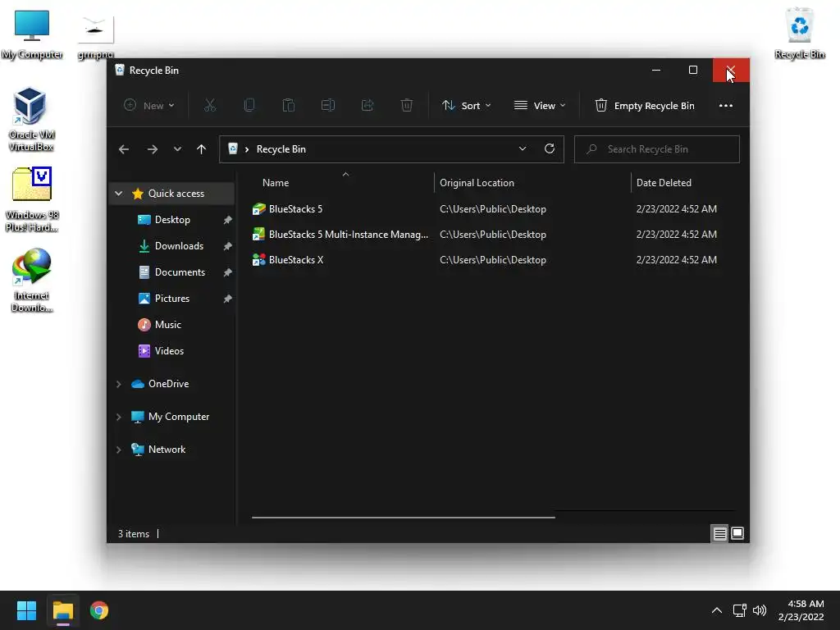Viewport: 840px width, 630px height.
Task: Open Documents in Quick access
Action: coord(180,272)
